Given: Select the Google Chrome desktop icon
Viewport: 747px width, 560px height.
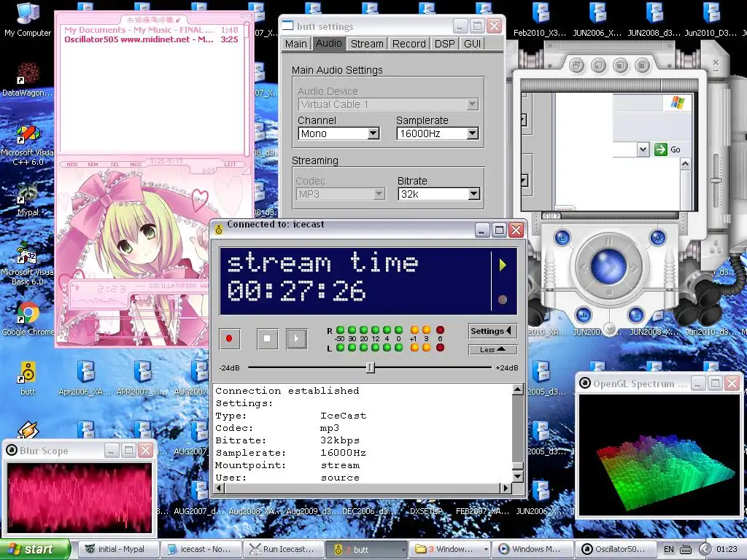Looking at the screenshot, I should tap(28, 318).
